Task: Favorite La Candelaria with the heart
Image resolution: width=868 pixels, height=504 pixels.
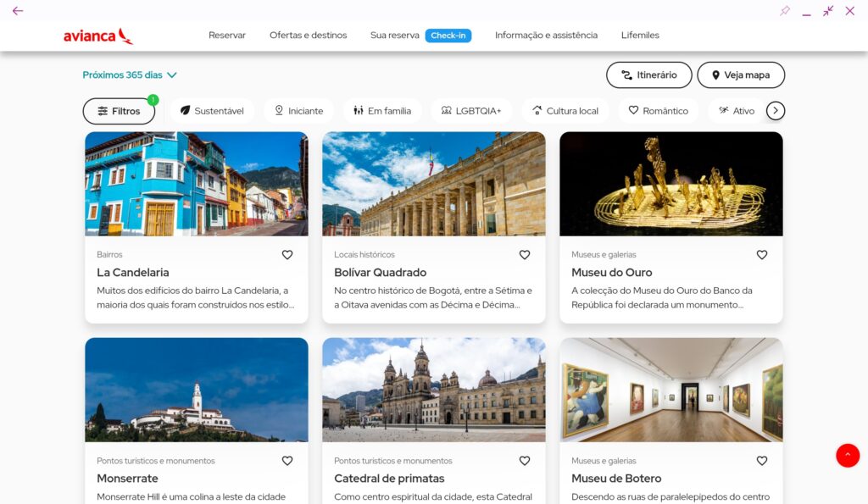Action: point(287,255)
